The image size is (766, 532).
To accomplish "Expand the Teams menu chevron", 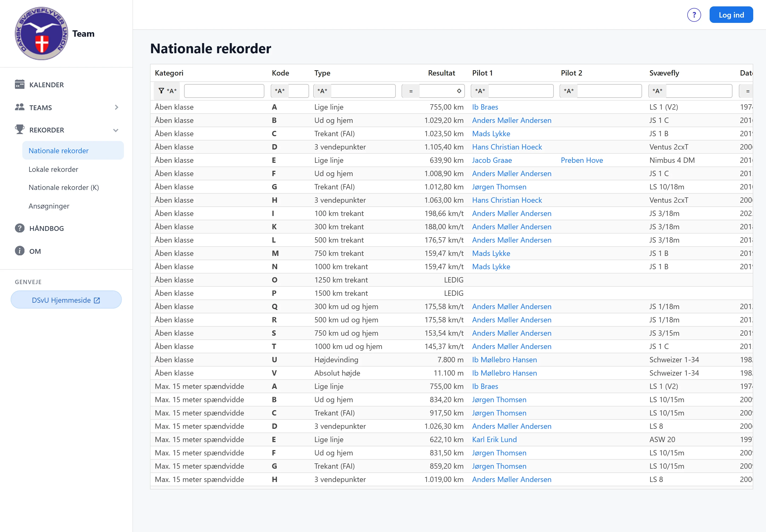I will pos(116,107).
